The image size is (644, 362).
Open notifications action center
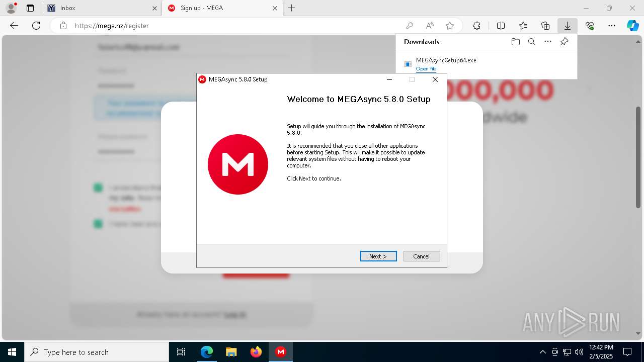point(627,352)
